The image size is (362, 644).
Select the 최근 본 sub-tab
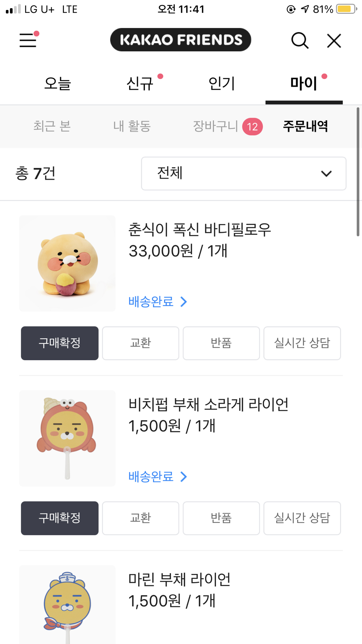52,126
